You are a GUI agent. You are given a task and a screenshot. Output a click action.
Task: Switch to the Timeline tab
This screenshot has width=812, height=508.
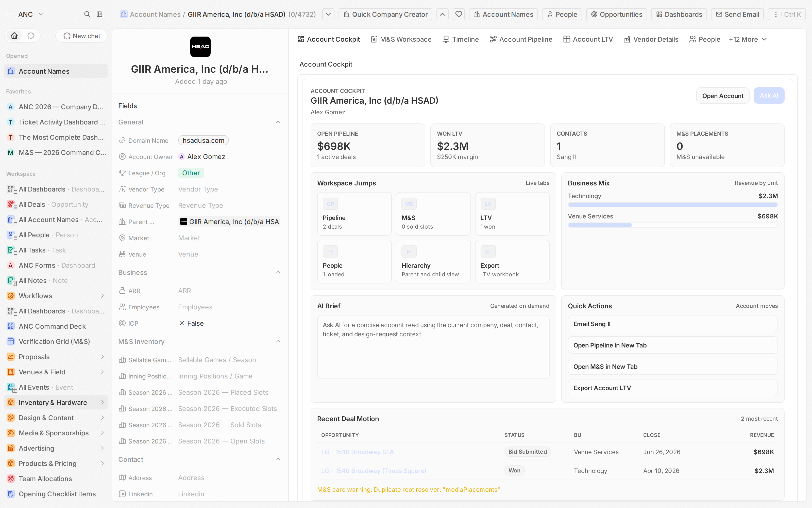(x=461, y=39)
